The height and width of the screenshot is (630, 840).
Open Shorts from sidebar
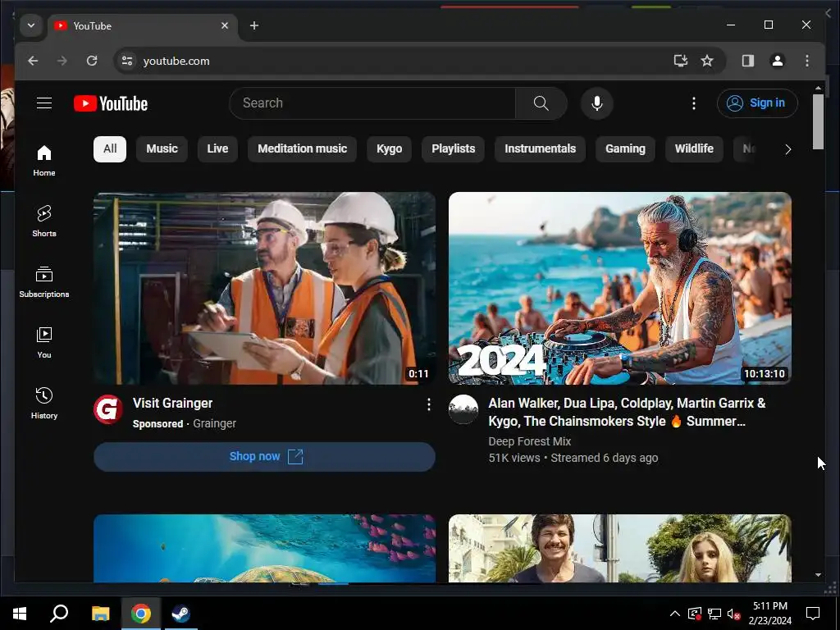click(x=44, y=221)
